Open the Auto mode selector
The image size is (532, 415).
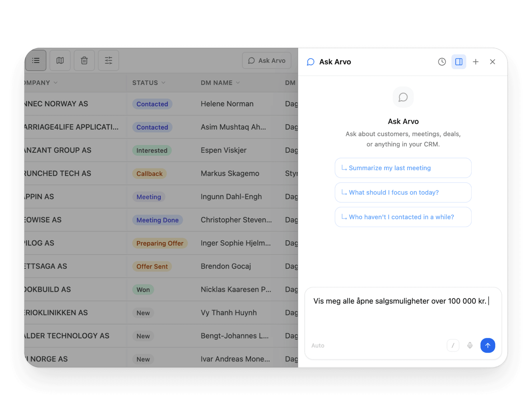318,346
